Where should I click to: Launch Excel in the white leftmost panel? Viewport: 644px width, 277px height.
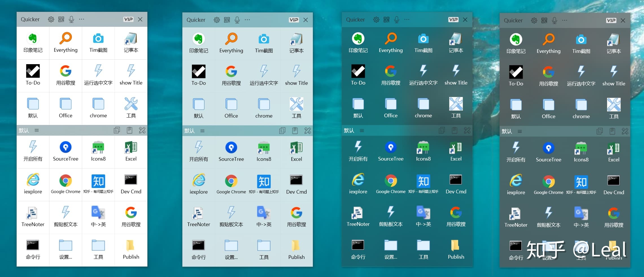tap(131, 152)
